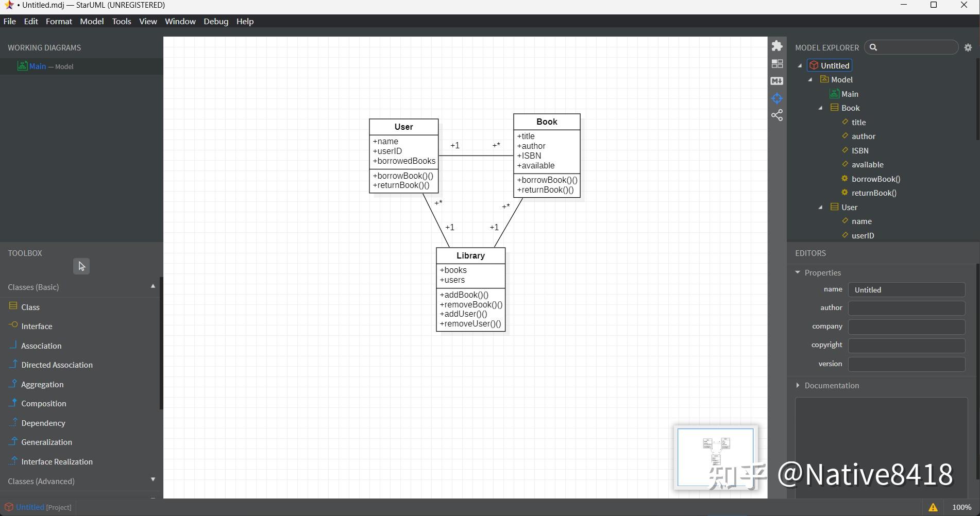
Task: Click the warning icon in the status bar
Action: click(x=934, y=507)
